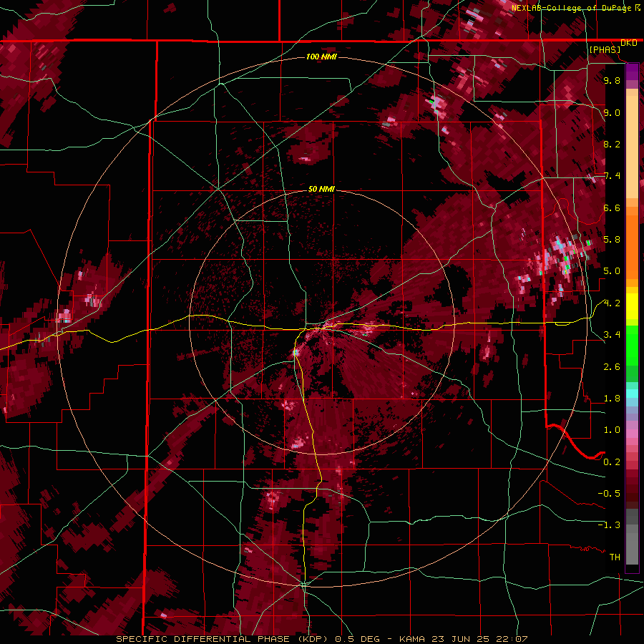Select the 3.4 value on color scale

[x=612, y=335]
